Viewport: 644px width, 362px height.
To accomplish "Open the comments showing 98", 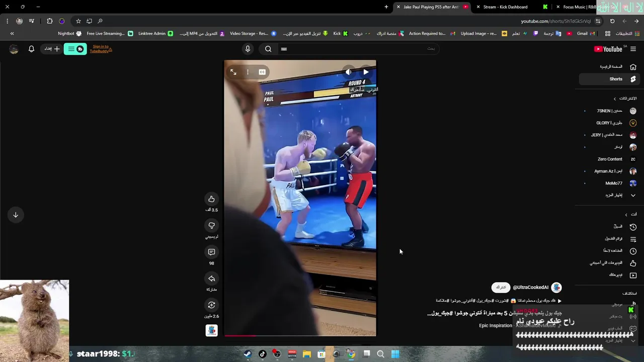I will click(x=211, y=252).
